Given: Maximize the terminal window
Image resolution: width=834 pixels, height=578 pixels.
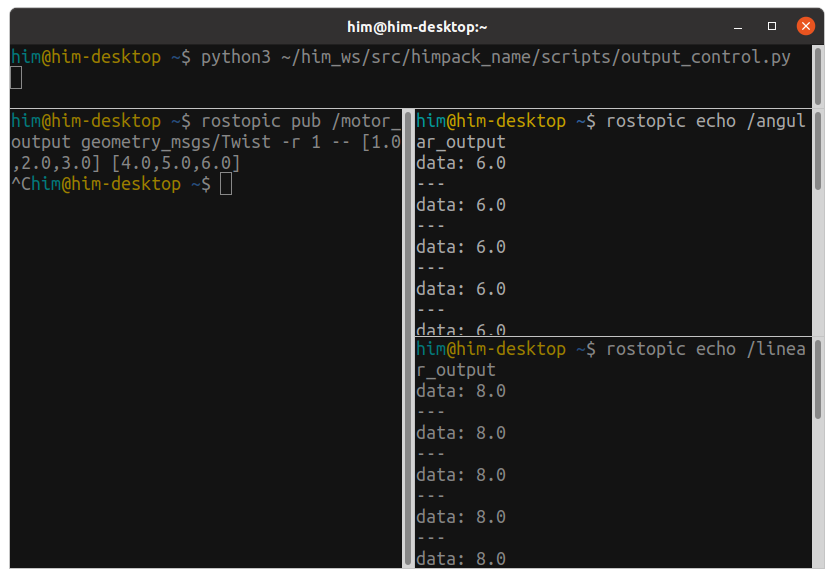Looking at the screenshot, I should [x=772, y=26].
